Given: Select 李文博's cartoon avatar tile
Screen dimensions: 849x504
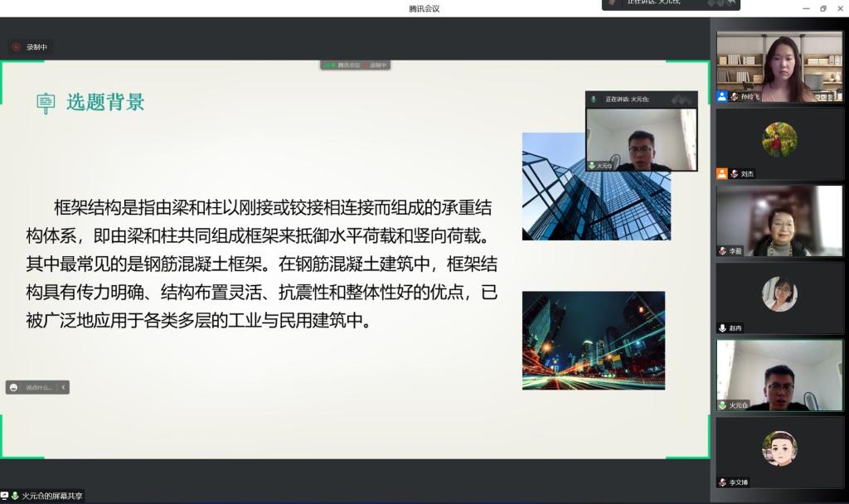Looking at the screenshot, I should pos(779,448).
